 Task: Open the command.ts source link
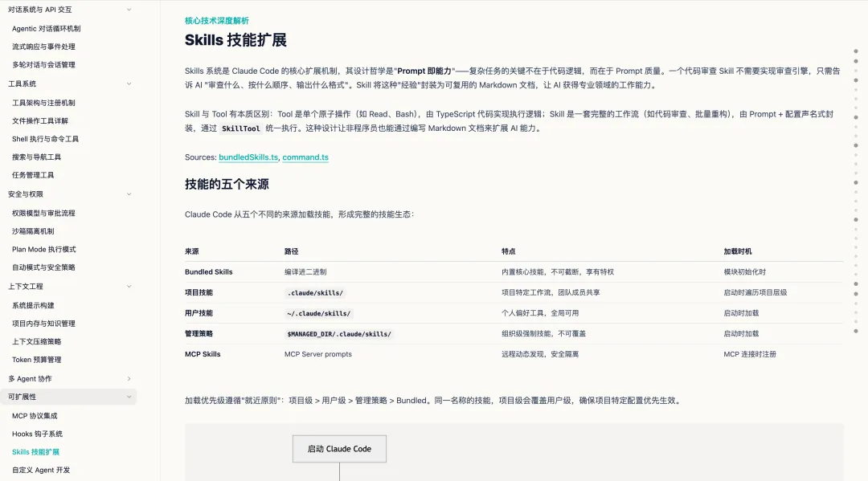click(x=305, y=157)
